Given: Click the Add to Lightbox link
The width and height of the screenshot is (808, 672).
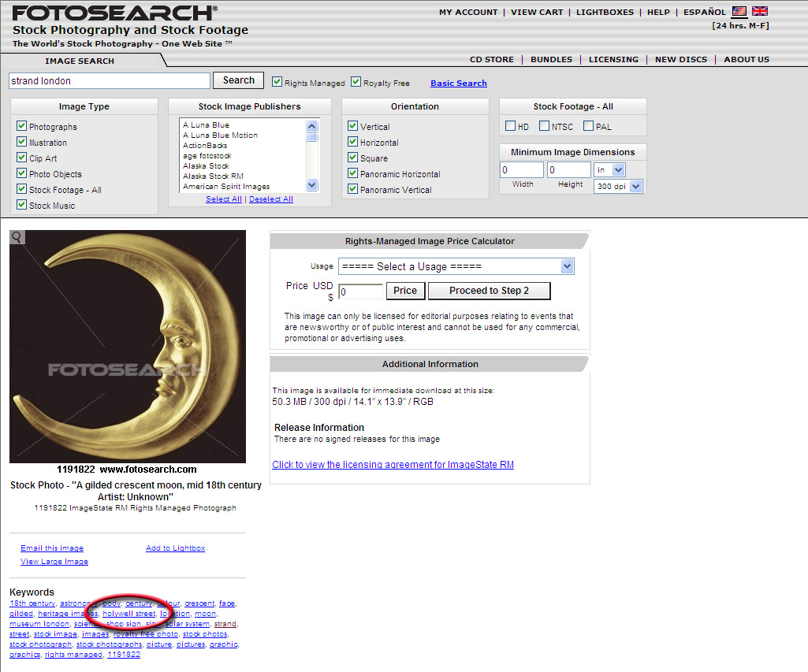Looking at the screenshot, I should pyautogui.click(x=175, y=548).
